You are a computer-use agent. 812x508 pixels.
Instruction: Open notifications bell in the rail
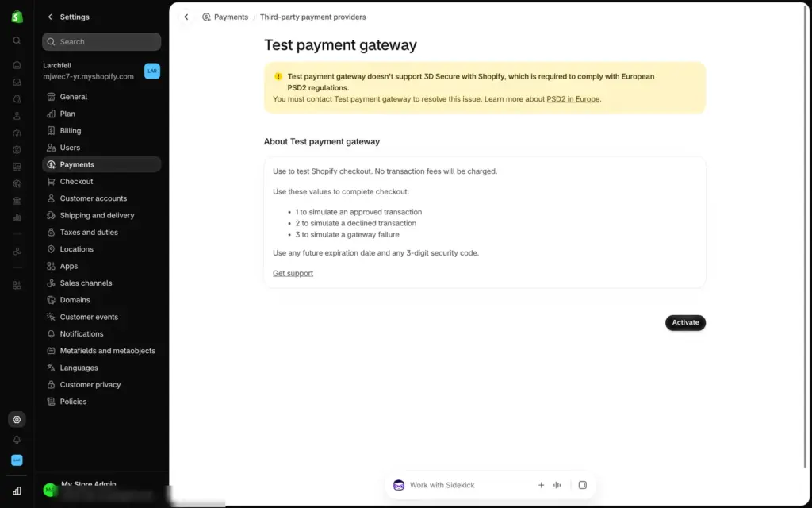[17, 440]
